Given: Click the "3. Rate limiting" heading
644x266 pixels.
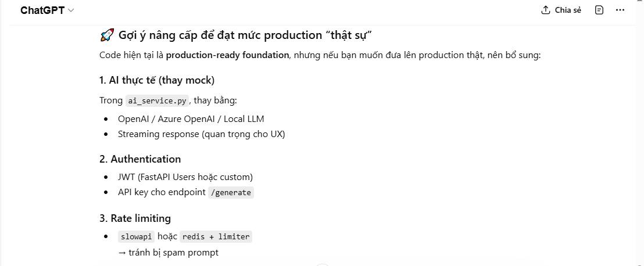Looking at the screenshot, I should click(x=135, y=218).
